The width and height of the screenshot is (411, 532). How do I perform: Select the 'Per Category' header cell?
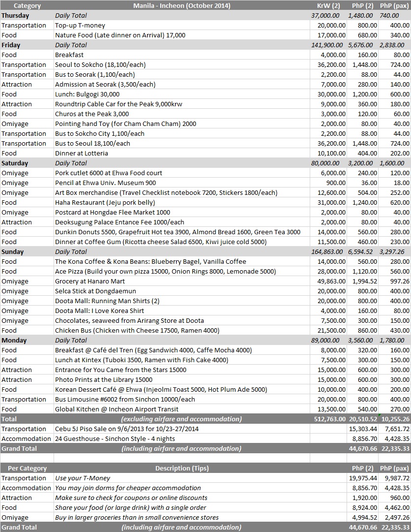pyautogui.click(x=27, y=468)
